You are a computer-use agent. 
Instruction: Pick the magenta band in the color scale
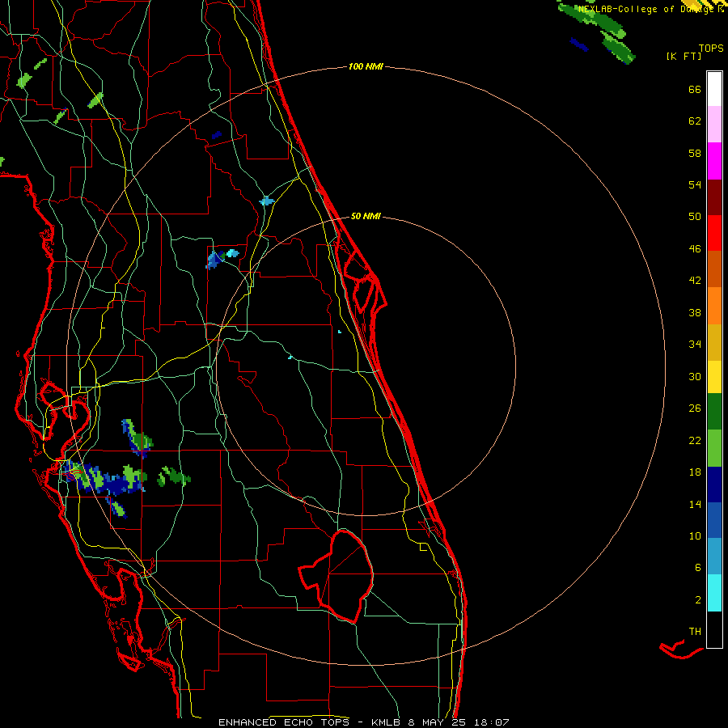coord(714,161)
